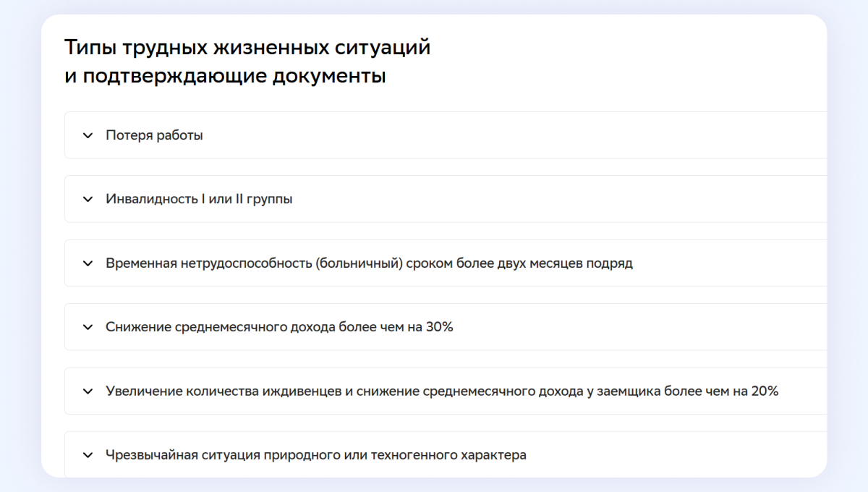Click empty space in Потеря работы row
The image size is (868, 492).
(x=506, y=135)
